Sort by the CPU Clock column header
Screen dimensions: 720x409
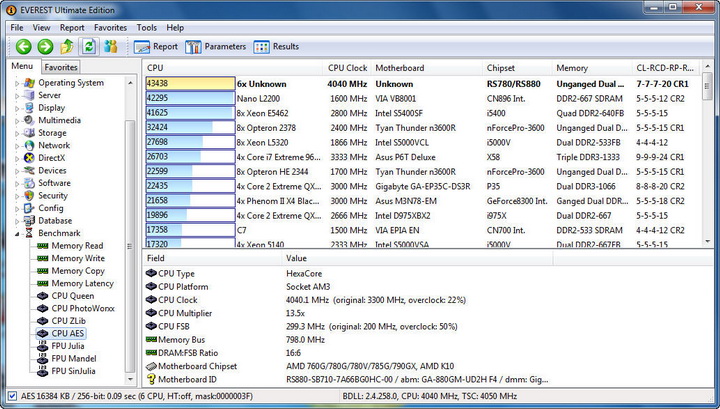[x=347, y=67]
